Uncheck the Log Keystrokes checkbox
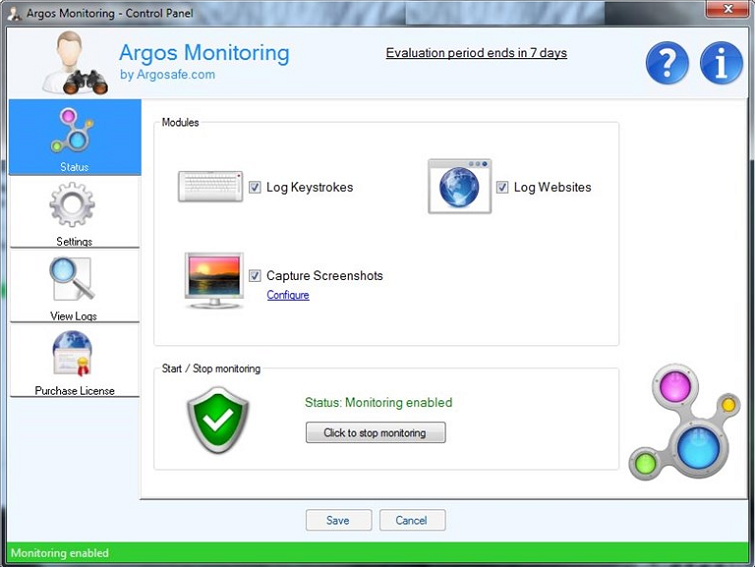 pyautogui.click(x=255, y=187)
